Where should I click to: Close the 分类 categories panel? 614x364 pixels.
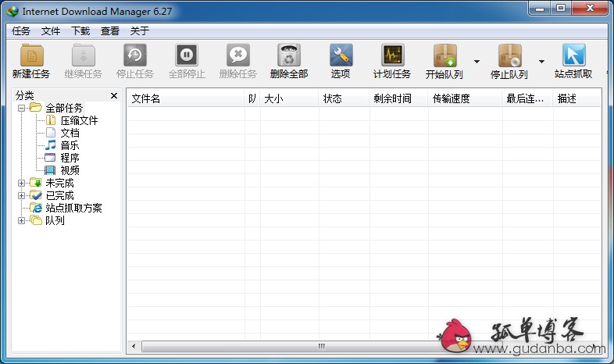(x=114, y=95)
